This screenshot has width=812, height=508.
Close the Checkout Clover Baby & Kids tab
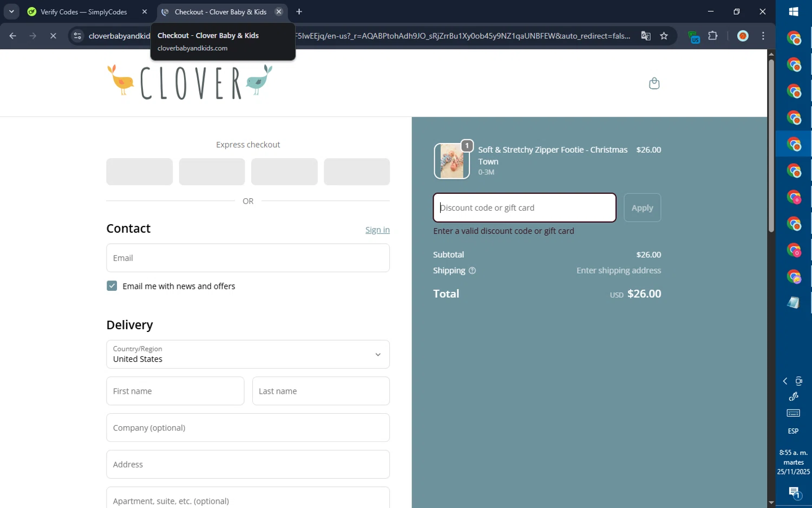(x=279, y=11)
